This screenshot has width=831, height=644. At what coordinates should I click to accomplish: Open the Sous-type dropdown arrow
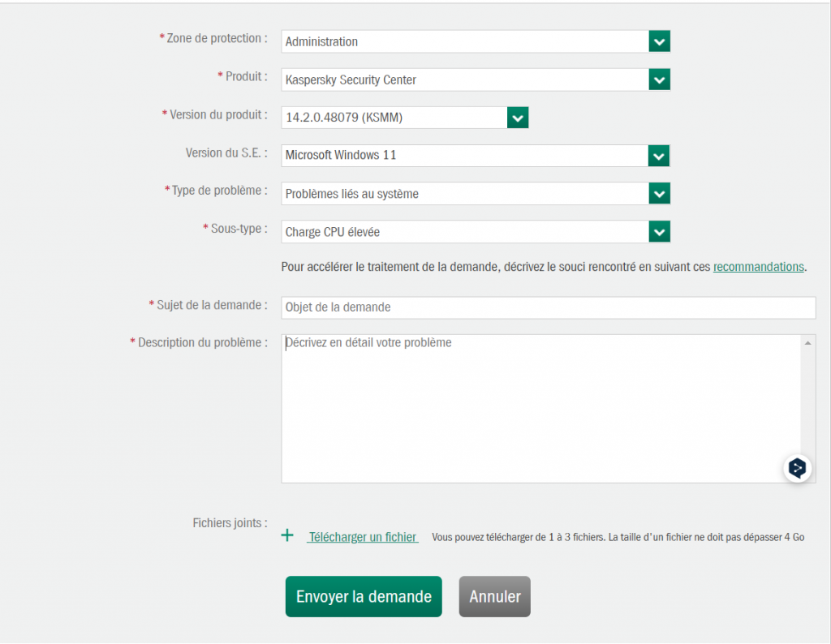(x=659, y=231)
